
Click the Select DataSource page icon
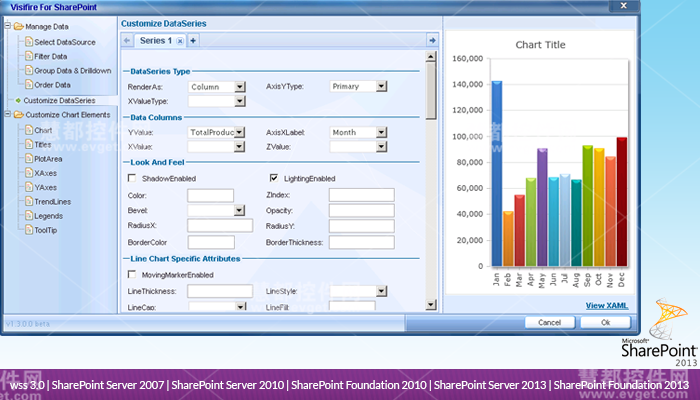(29, 42)
